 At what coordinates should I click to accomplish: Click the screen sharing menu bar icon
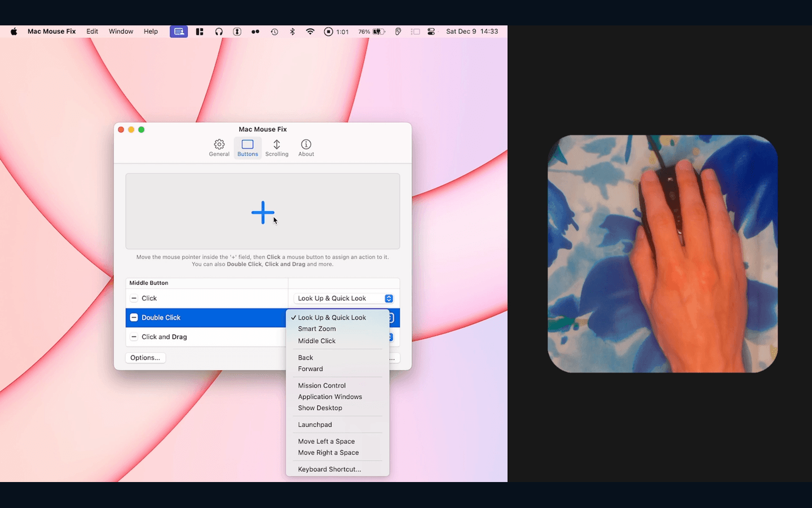(179, 32)
